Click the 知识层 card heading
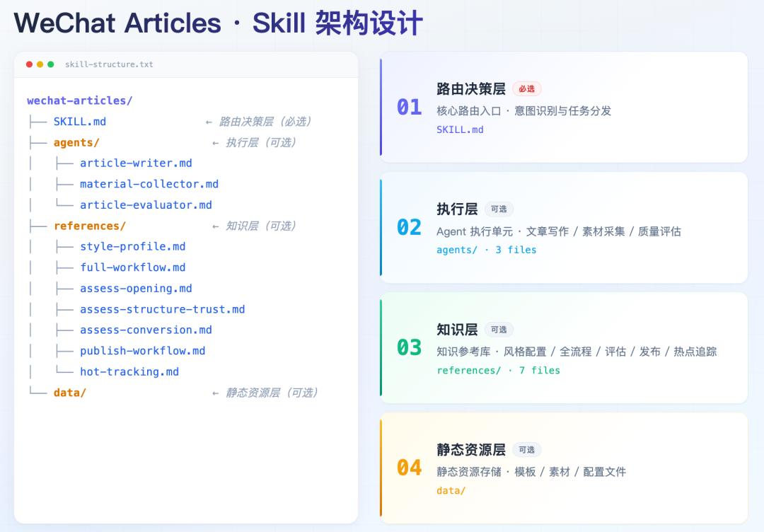The width and height of the screenshot is (764, 532). 457,330
